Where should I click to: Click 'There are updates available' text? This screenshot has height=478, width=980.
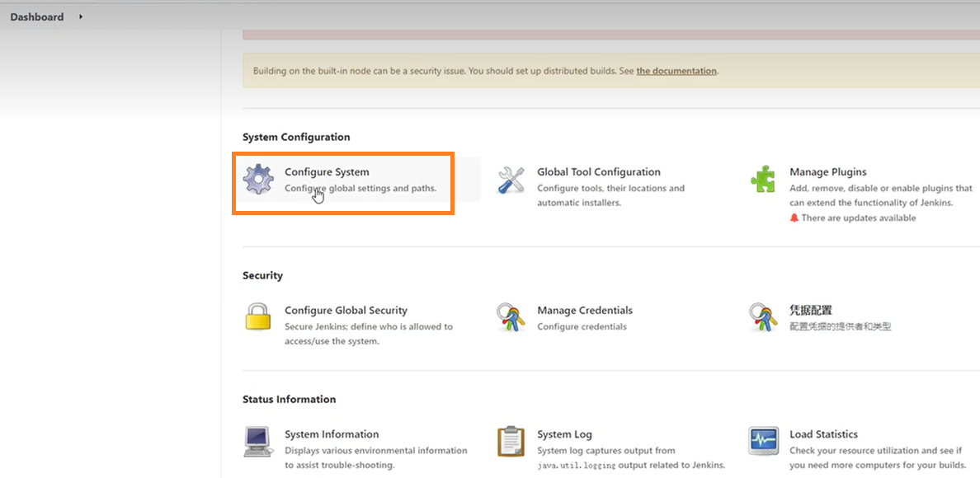point(859,218)
